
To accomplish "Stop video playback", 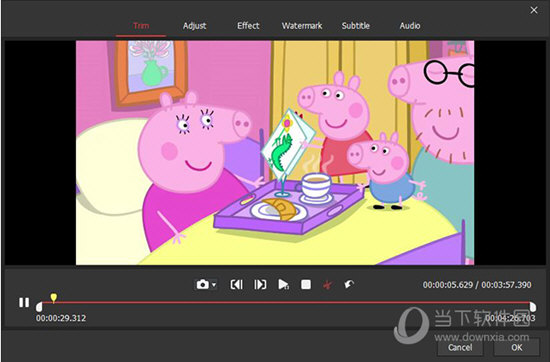I will pos(306,284).
